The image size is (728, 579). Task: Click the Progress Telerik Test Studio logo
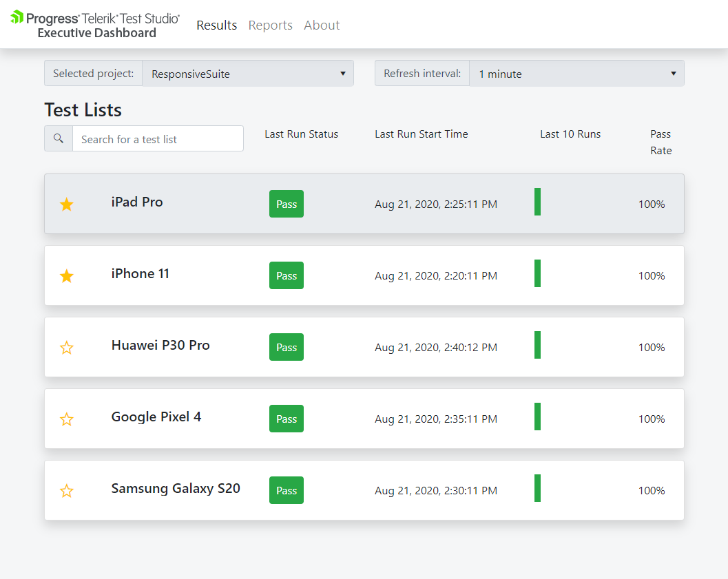tap(95, 25)
